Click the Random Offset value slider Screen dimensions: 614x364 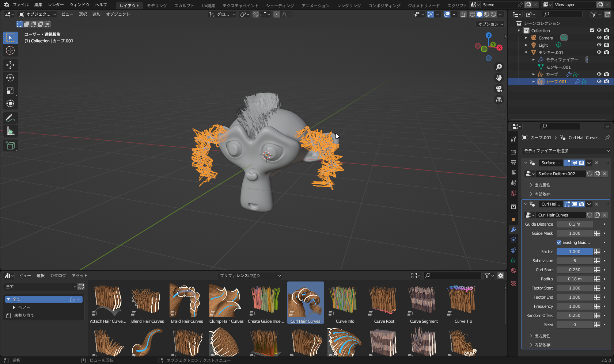pos(575,315)
